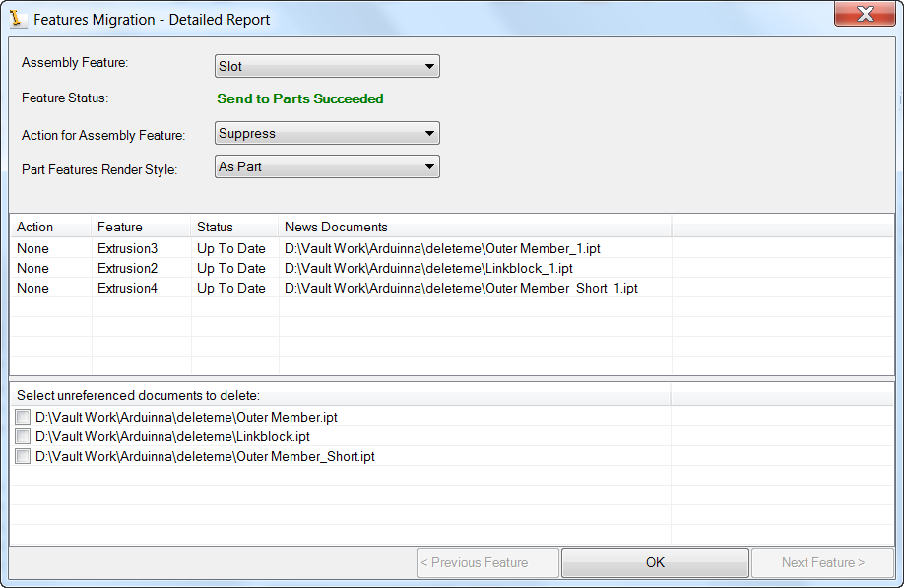Check the Outer Member_Short.ipt deletion checkbox
904x588 pixels.
[x=23, y=456]
